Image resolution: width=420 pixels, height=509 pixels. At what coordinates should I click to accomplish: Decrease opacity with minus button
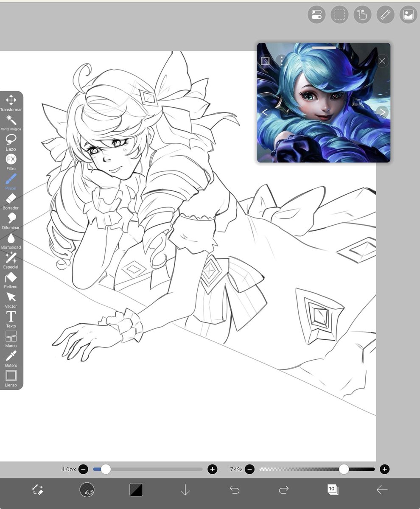250,469
